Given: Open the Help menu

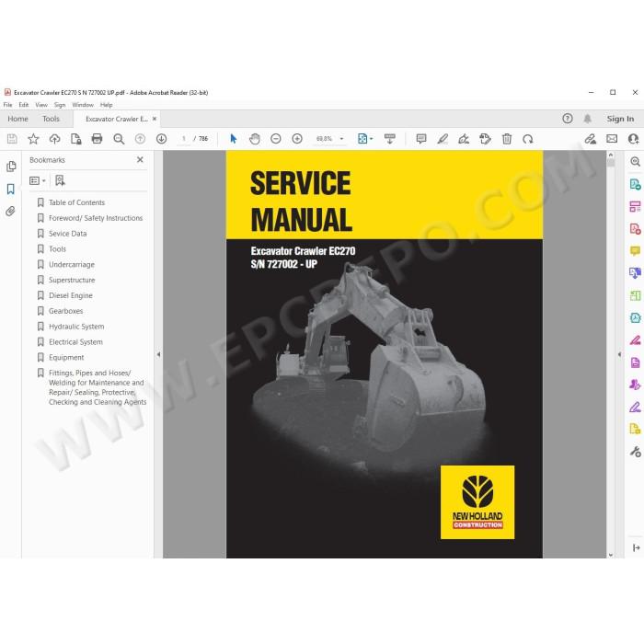Looking at the screenshot, I should click(x=106, y=105).
